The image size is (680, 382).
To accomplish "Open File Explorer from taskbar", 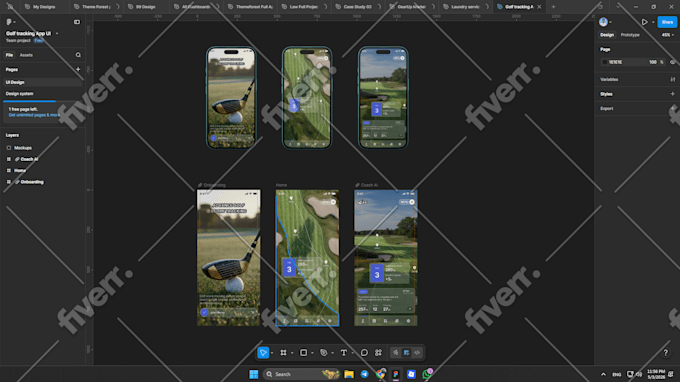I will coord(349,374).
